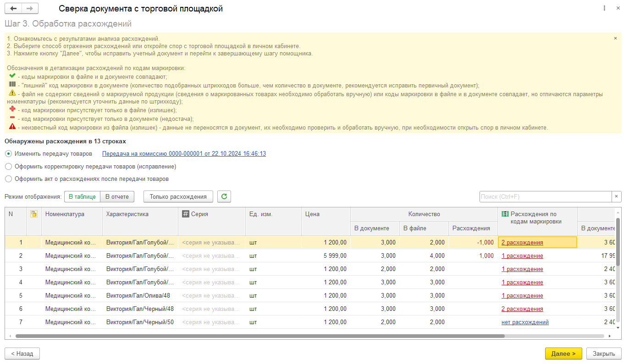Screen dimensions: 629x364
Task: Click the yellow note icon column header
Action: (33, 214)
